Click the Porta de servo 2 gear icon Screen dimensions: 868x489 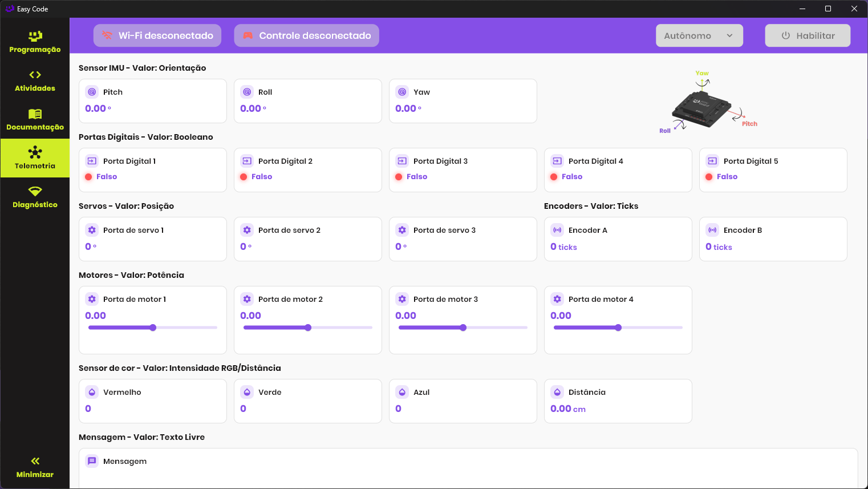pyautogui.click(x=247, y=230)
